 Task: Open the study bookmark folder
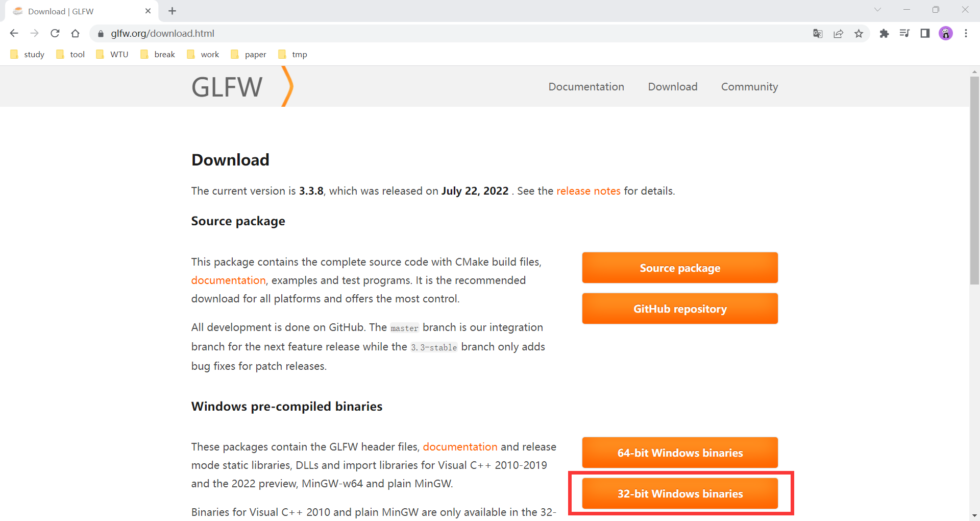[x=28, y=54]
